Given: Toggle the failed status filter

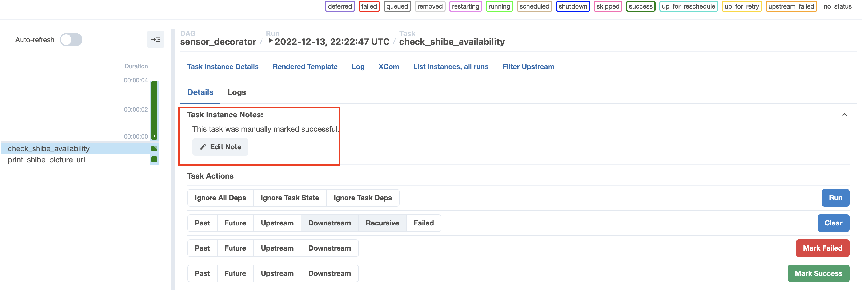Looking at the screenshot, I should pyautogui.click(x=369, y=6).
